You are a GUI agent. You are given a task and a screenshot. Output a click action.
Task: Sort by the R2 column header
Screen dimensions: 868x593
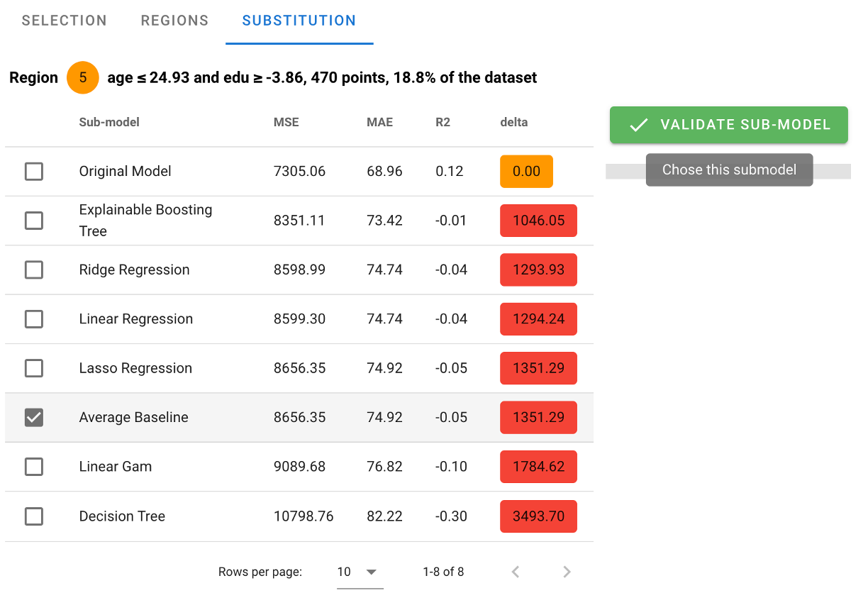(443, 122)
